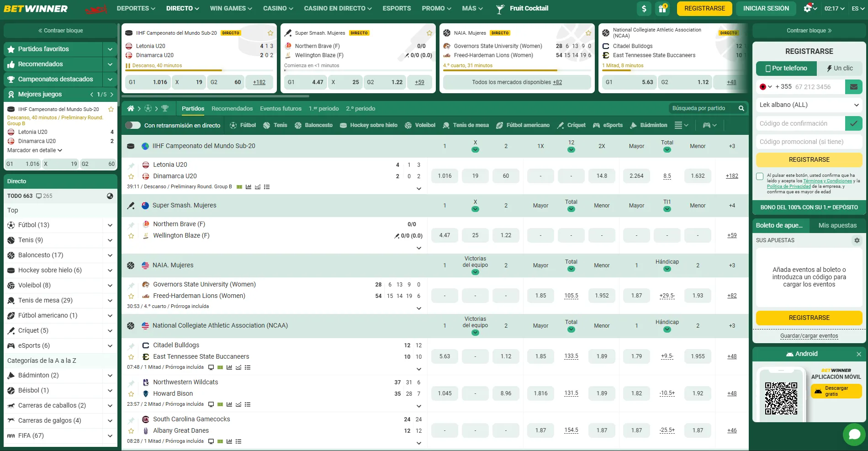Screen dimensions: 868x451
Task: Filter by Críquet sport
Action: [x=571, y=125]
